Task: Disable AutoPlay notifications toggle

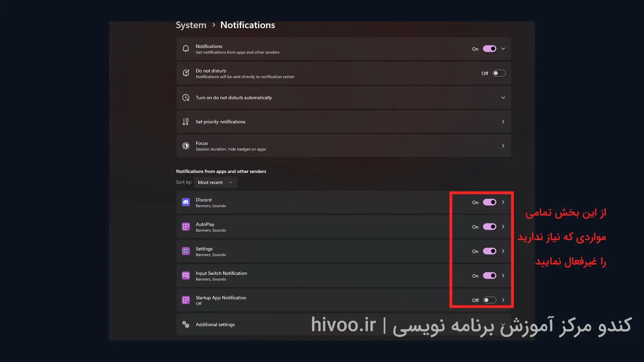Action: [490, 227]
